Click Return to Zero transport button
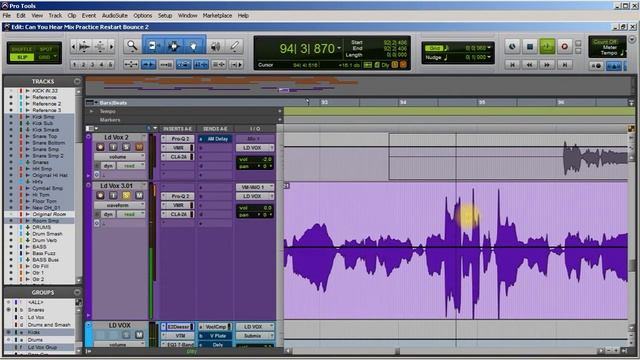The height and width of the screenshot is (360, 640). pos(513,64)
